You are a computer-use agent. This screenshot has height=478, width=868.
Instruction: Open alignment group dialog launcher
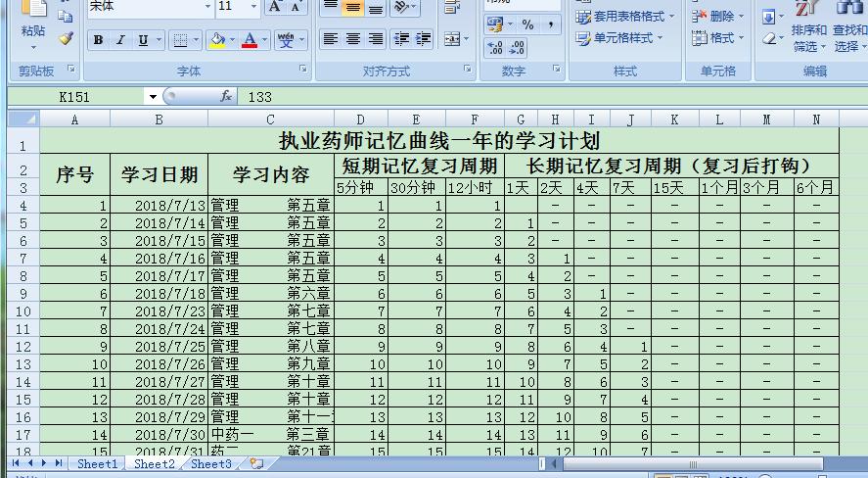tap(468, 69)
